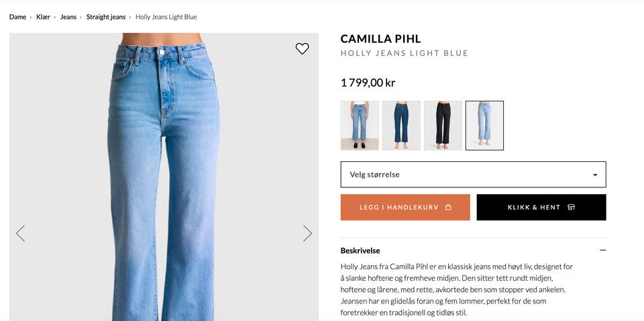
Task: Open Straight jeans breadcrumb link
Action: (106, 17)
